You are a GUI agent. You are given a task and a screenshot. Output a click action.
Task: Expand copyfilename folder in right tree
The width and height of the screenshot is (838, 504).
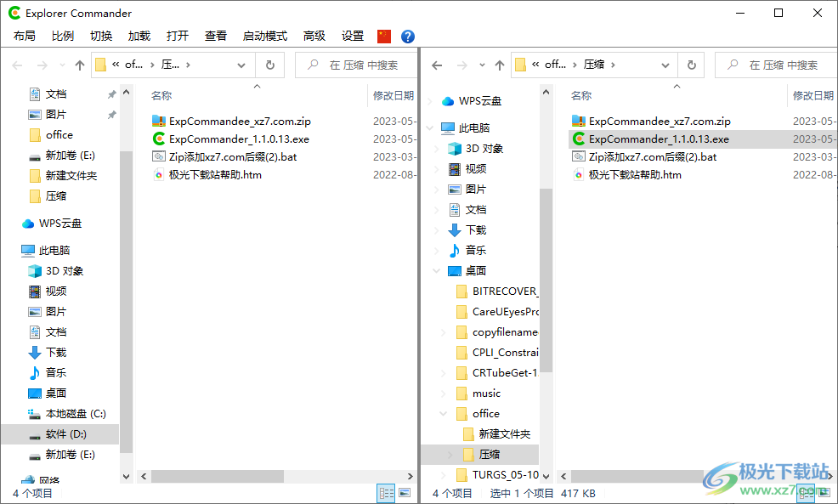(x=443, y=332)
